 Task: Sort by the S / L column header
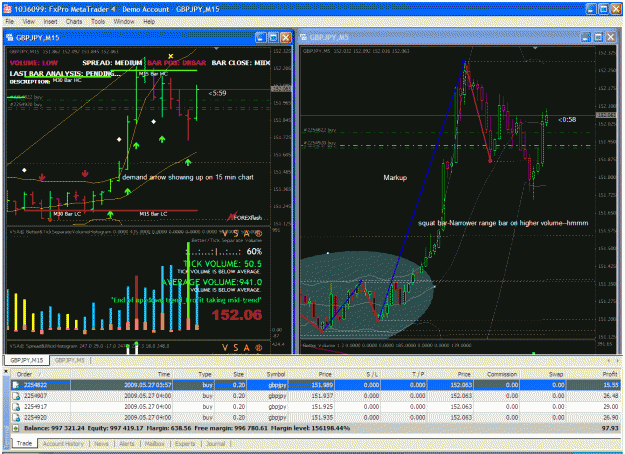point(357,374)
